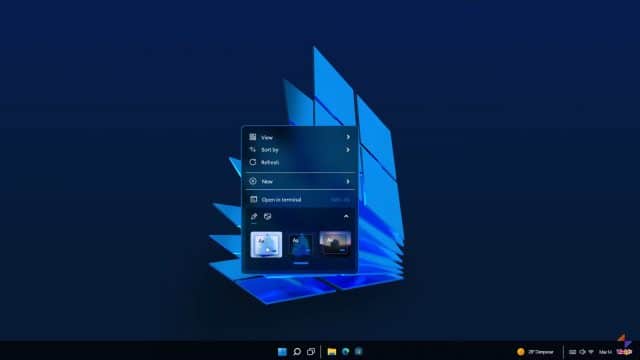Screen dimensions: 640x360
Task: Expand the Sort by submenu arrow
Action: [348, 150]
